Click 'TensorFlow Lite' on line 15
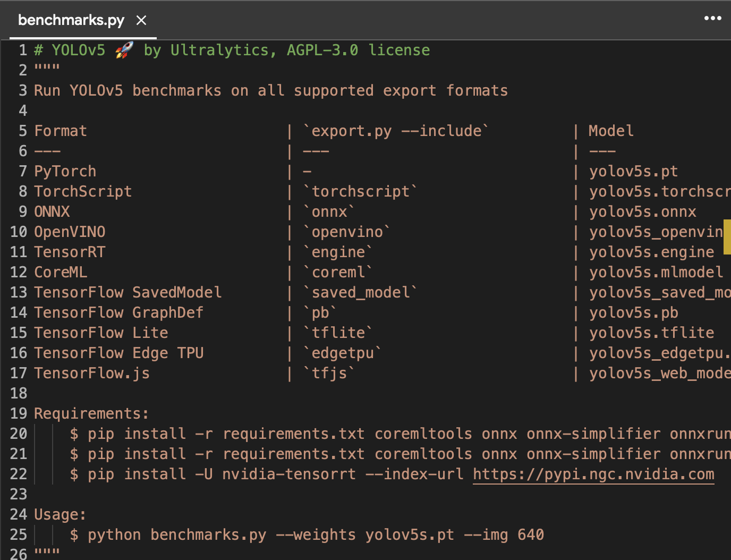This screenshot has height=560, width=731. tap(101, 333)
